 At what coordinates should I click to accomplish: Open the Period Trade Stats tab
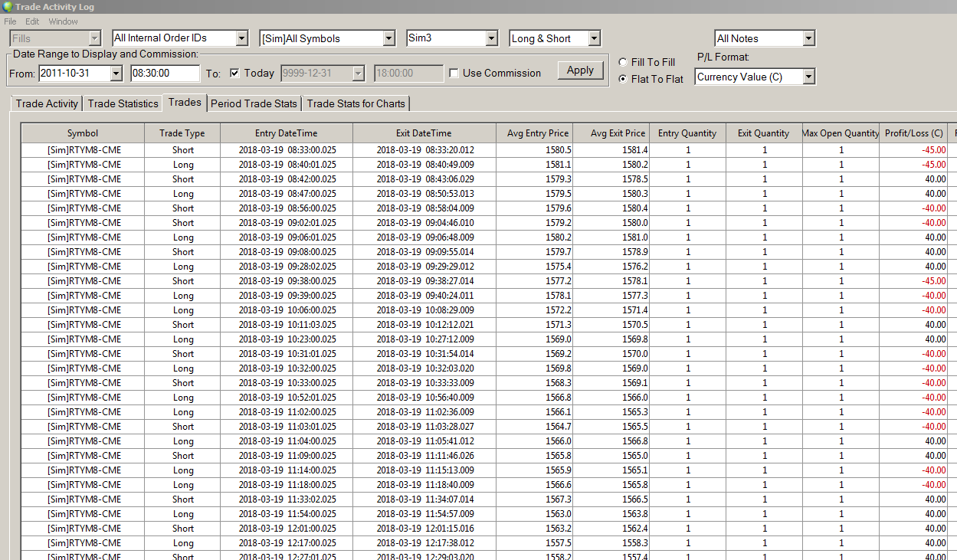(x=254, y=103)
